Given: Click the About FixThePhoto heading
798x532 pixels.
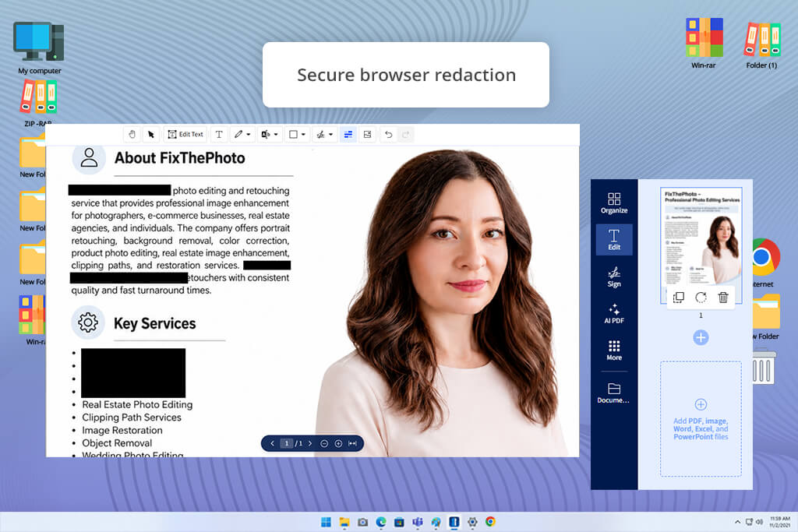Looking at the screenshot, I should [x=180, y=158].
